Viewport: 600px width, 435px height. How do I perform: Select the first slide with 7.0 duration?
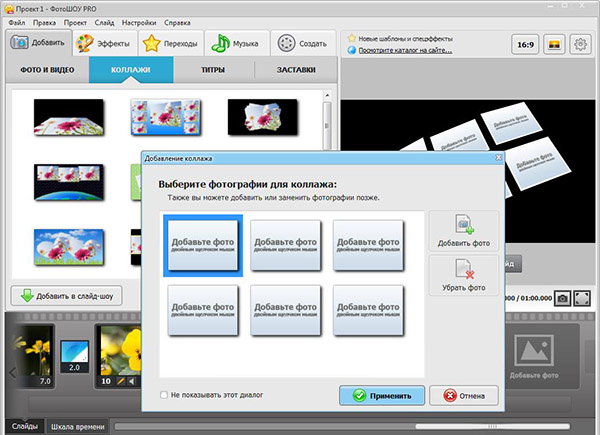click(x=33, y=356)
